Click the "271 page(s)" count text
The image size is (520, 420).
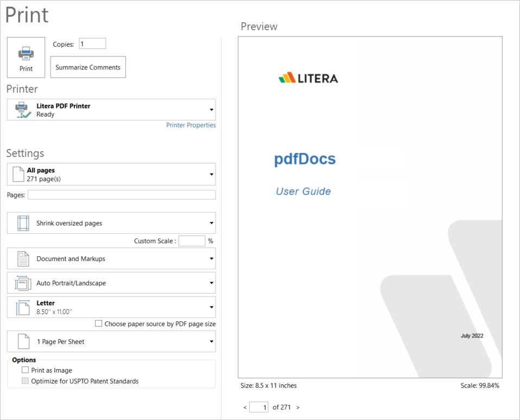tap(44, 179)
